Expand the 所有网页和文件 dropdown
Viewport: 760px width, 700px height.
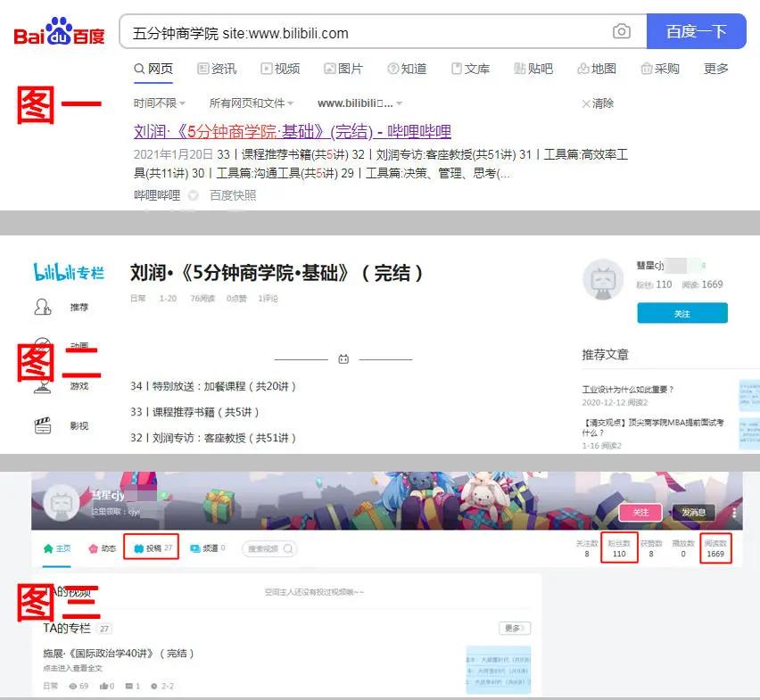251,103
